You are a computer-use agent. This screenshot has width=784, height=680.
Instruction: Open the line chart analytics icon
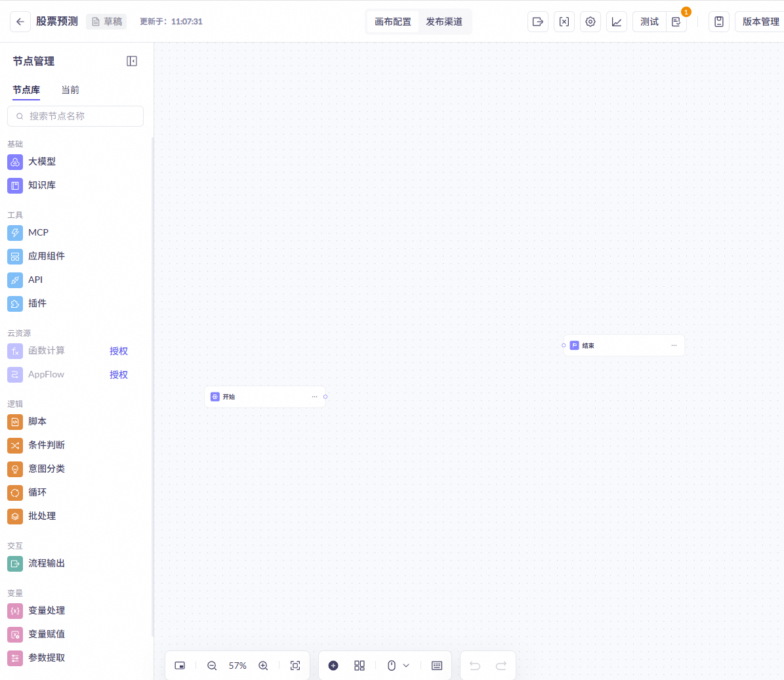click(x=617, y=22)
